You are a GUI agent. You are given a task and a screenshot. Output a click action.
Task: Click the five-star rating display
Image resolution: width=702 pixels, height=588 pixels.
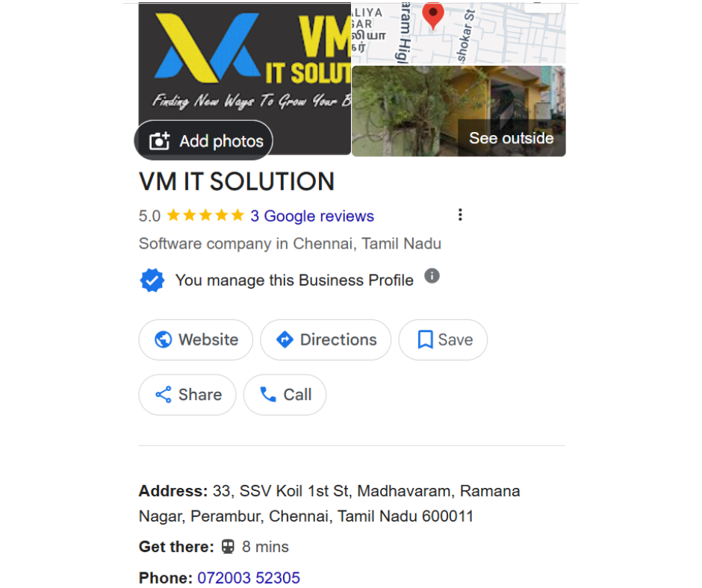point(205,216)
